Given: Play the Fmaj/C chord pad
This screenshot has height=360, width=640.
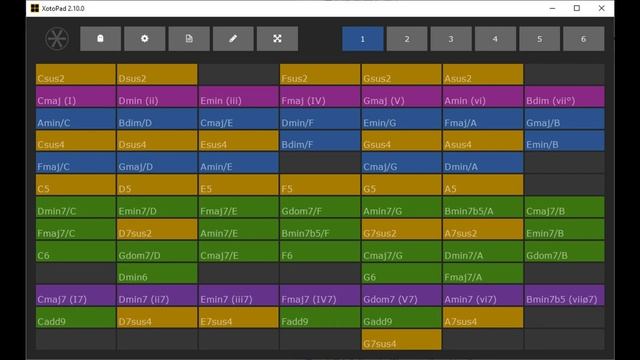Looking at the screenshot, I should (76, 162).
